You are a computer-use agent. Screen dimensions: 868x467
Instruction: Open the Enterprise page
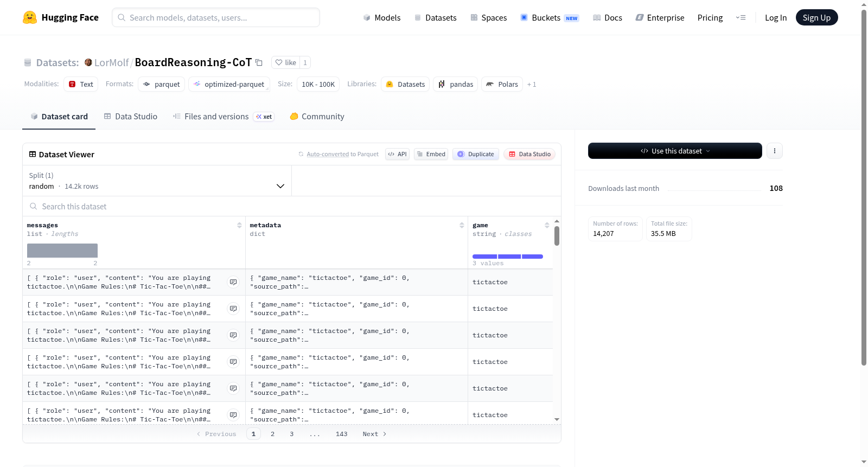pyautogui.click(x=660, y=17)
